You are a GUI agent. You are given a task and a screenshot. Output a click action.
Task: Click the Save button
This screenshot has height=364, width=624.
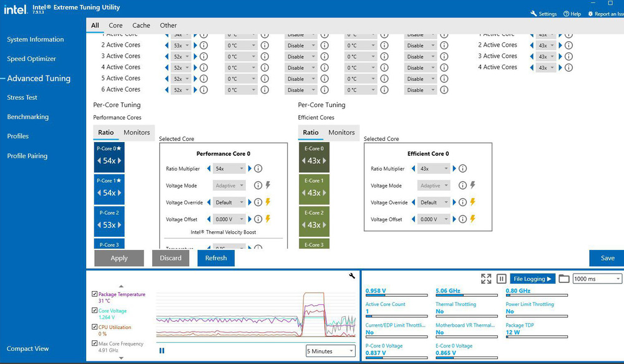[607, 258]
